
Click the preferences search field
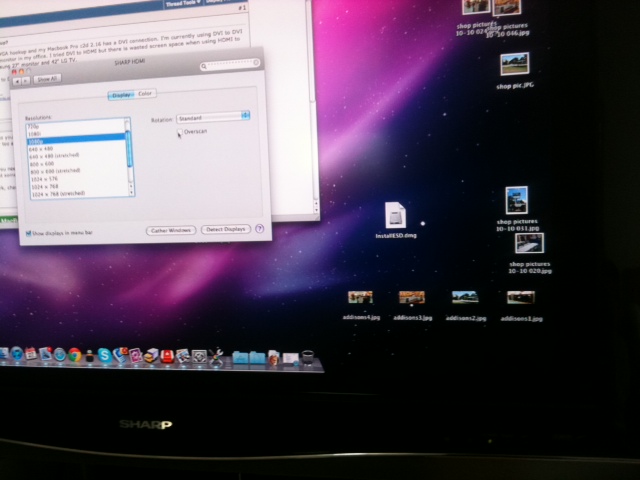pos(230,65)
